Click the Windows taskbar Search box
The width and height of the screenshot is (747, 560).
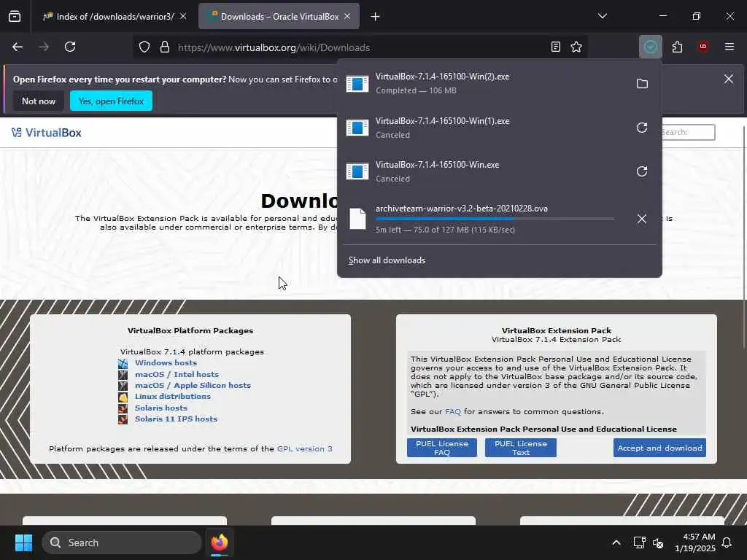[122, 542]
